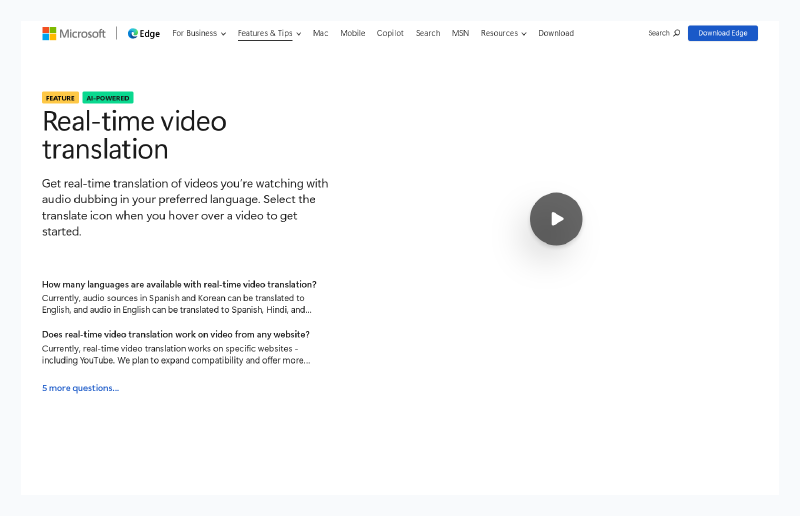Expand the Features & Tips menu
Image resolution: width=800 pixels, height=516 pixels.
(269, 33)
